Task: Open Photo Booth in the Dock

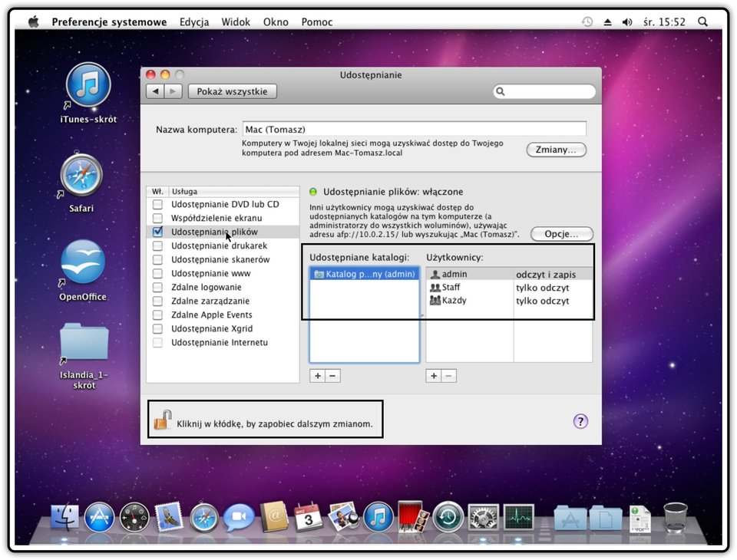Action: pyautogui.click(x=413, y=517)
